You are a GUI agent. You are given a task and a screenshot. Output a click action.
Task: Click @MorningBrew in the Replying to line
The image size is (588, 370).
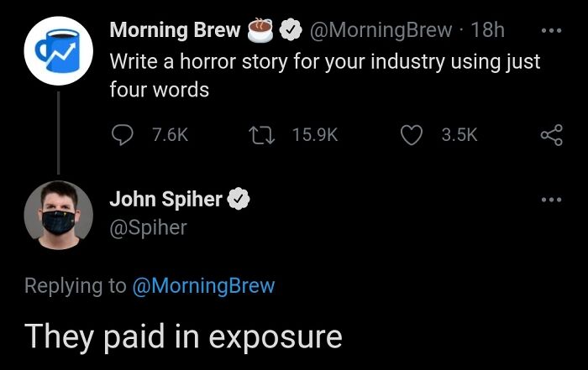pyautogui.click(x=203, y=285)
